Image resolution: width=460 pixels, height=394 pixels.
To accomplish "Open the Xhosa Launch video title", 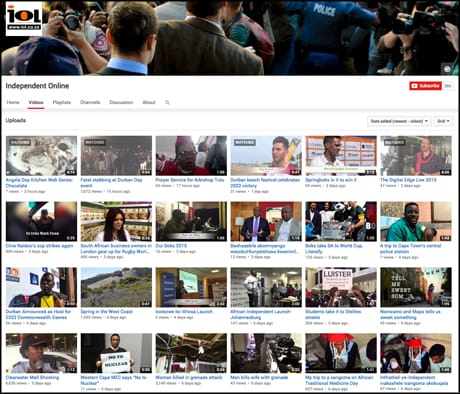I will 184,311.
